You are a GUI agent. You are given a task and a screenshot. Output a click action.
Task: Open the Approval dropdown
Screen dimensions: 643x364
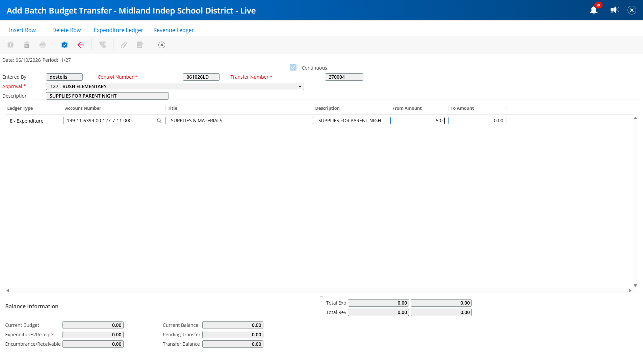[175, 86]
